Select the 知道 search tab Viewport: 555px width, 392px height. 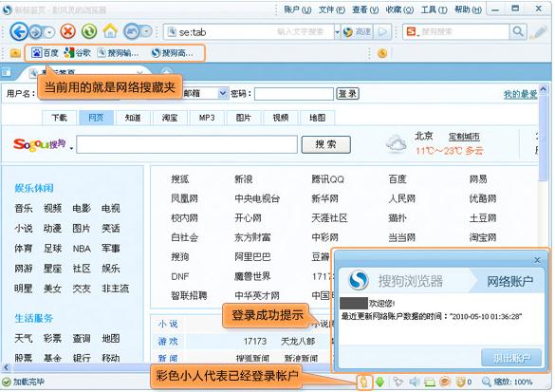[x=133, y=118]
